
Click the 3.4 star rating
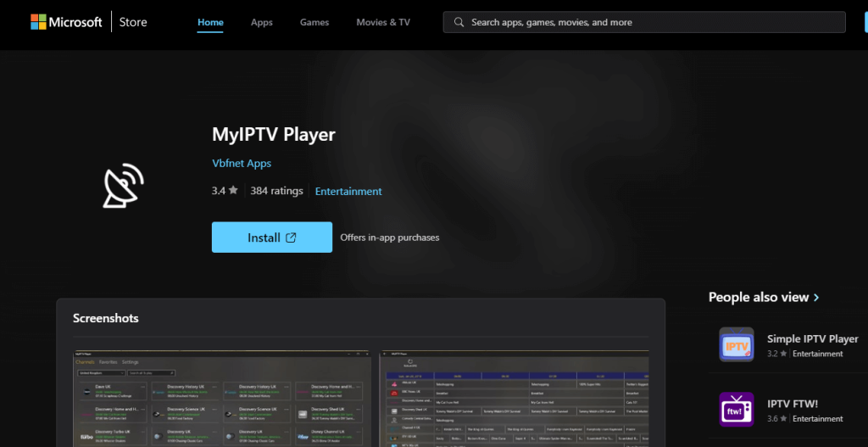point(225,191)
